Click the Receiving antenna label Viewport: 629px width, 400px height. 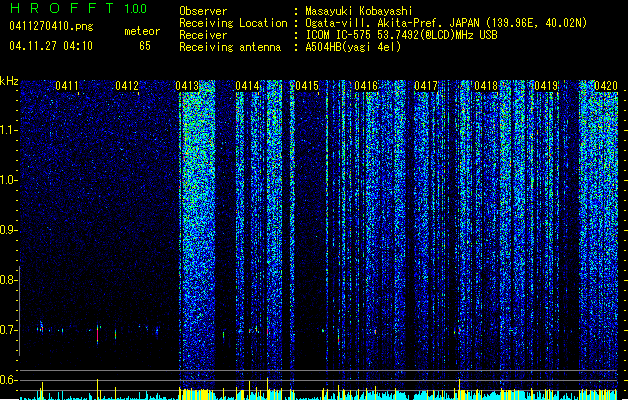pos(230,47)
